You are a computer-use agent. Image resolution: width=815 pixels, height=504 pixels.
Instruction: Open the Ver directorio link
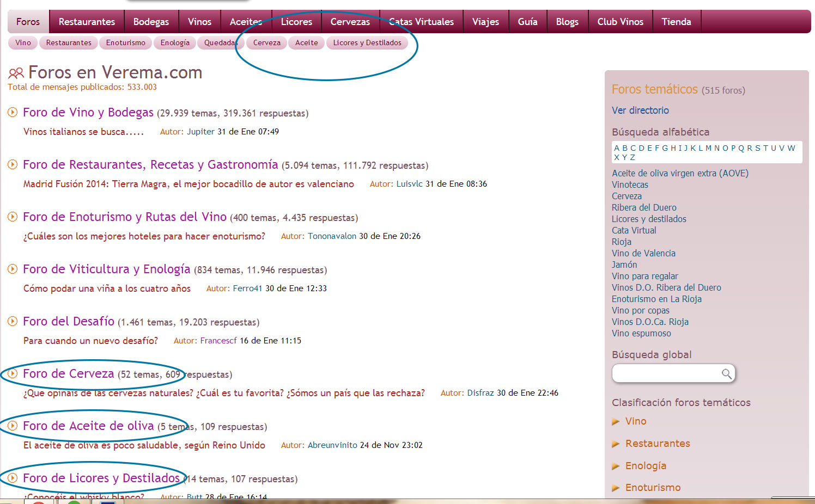tap(640, 110)
